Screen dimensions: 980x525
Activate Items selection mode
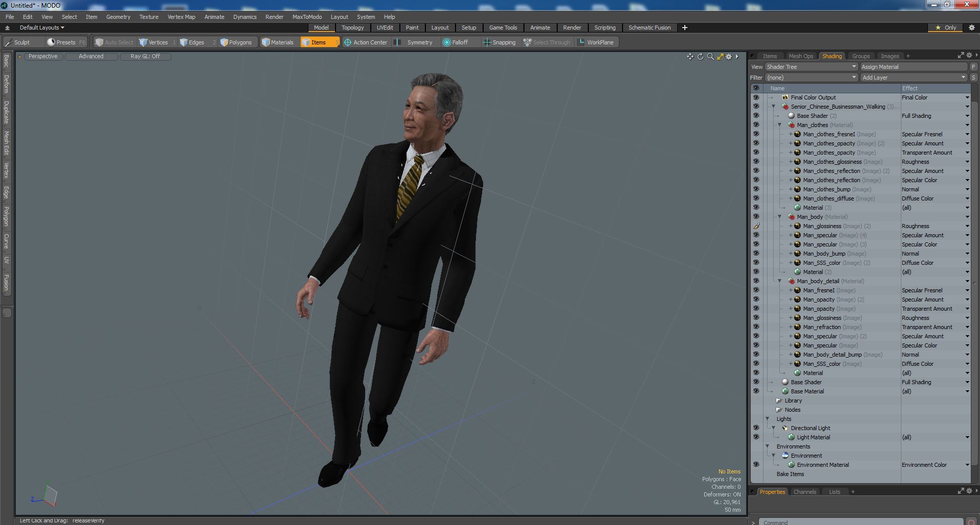[x=319, y=42]
